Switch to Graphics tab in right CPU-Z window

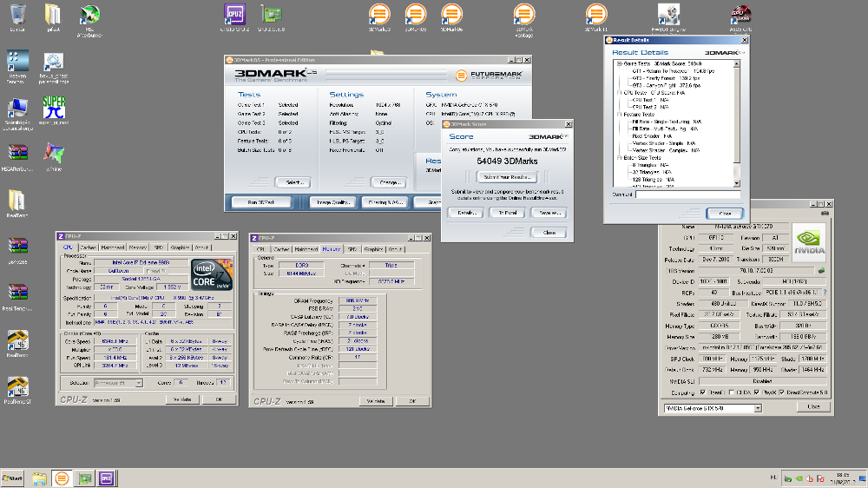[373, 249]
